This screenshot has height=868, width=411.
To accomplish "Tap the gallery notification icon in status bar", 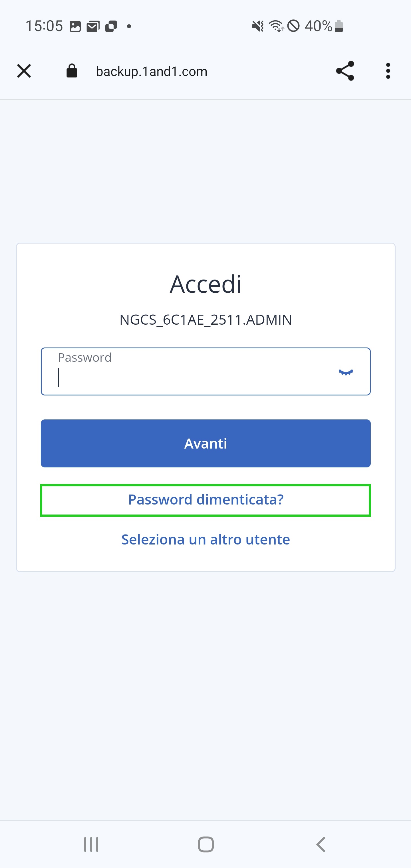I will click(75, 26).
